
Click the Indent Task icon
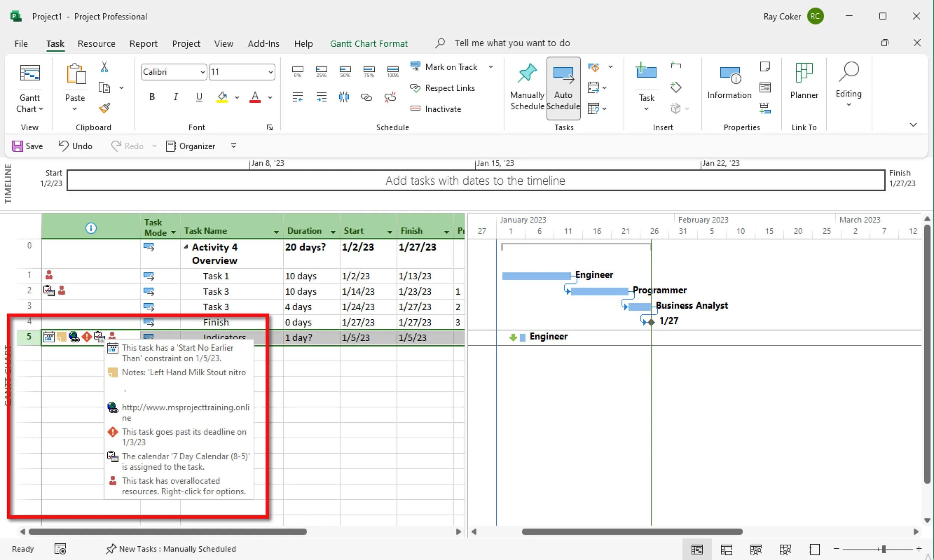[321, 97]
